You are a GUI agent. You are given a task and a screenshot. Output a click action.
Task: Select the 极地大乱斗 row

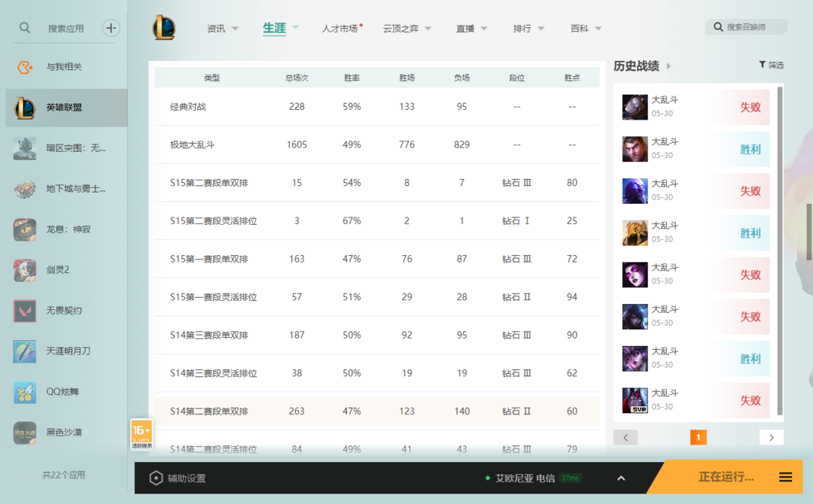[377, 144]
